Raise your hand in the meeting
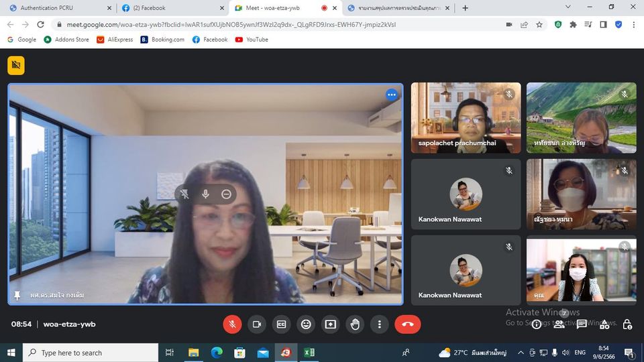Image resolution: width=644 pixels, height=362 pixels. (x=355, y=324)
